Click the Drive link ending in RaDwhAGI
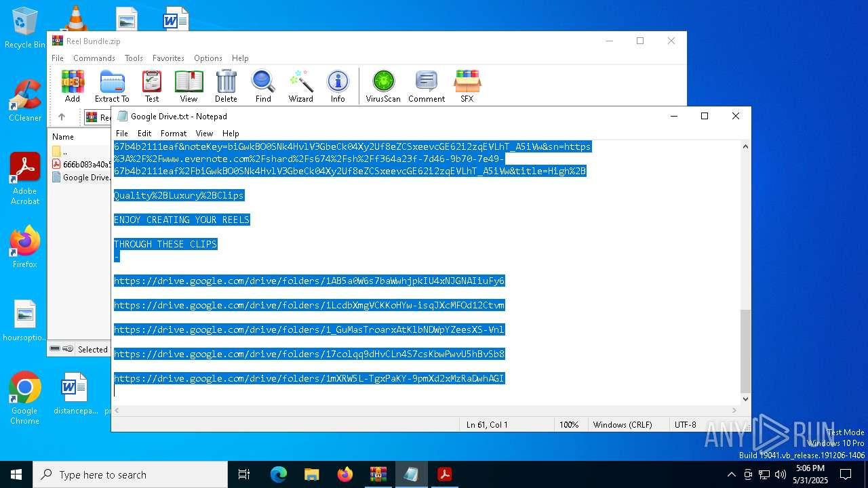868x488 pixels. tap(309, 378)
